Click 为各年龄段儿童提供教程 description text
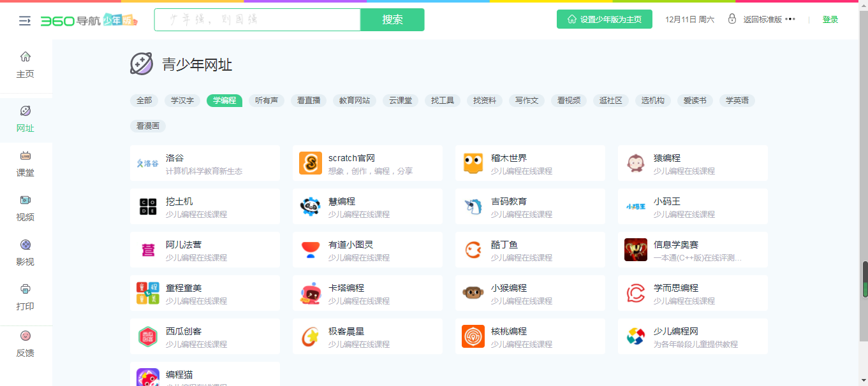This screenshot has width=868, height=386. 696,345
